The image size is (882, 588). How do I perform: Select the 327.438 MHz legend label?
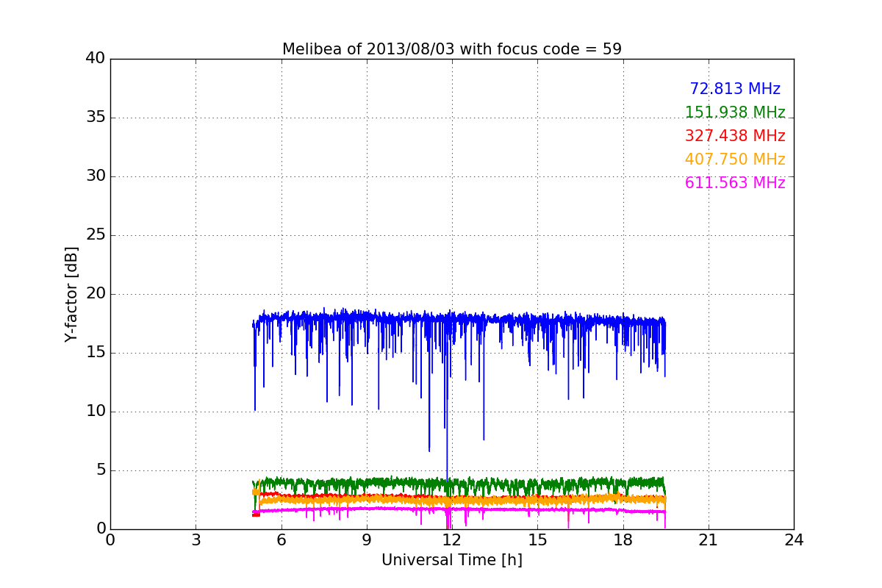point(735,136)
